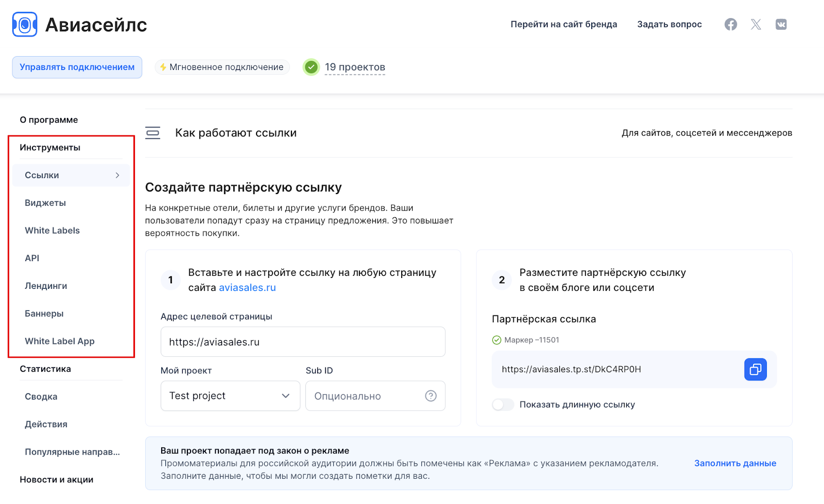This screenshot has height=504, width=824.
Task: Click Мгновенное подключение badge
Action: (222, 67)
